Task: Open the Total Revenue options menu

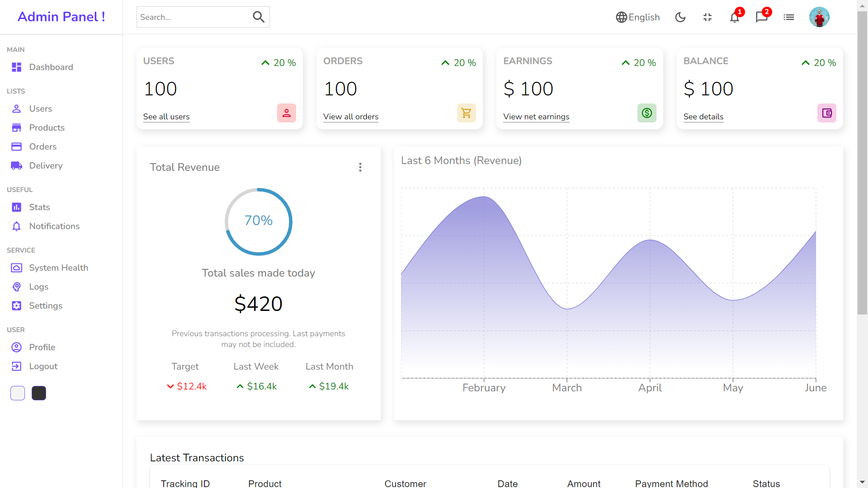Action: 360,167
